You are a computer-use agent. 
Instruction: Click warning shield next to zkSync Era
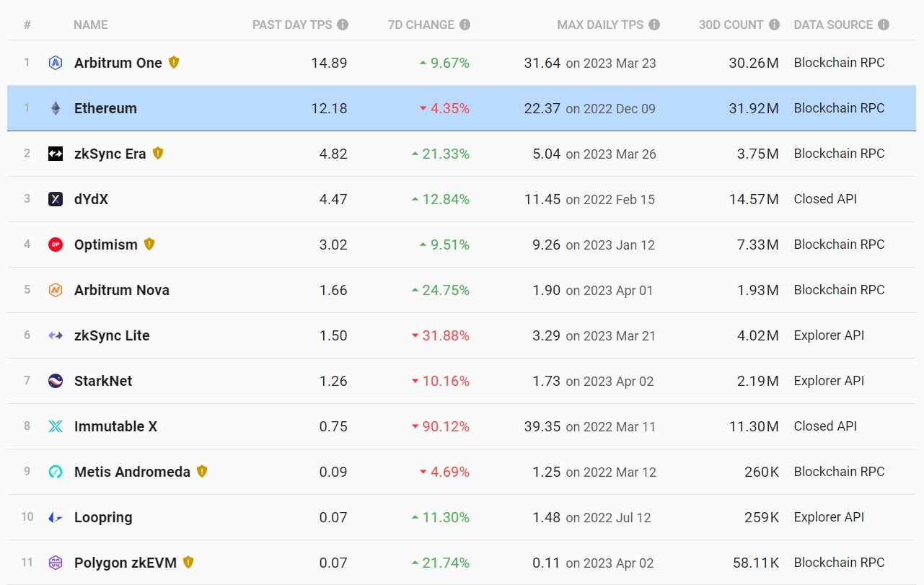click(158, 153)
